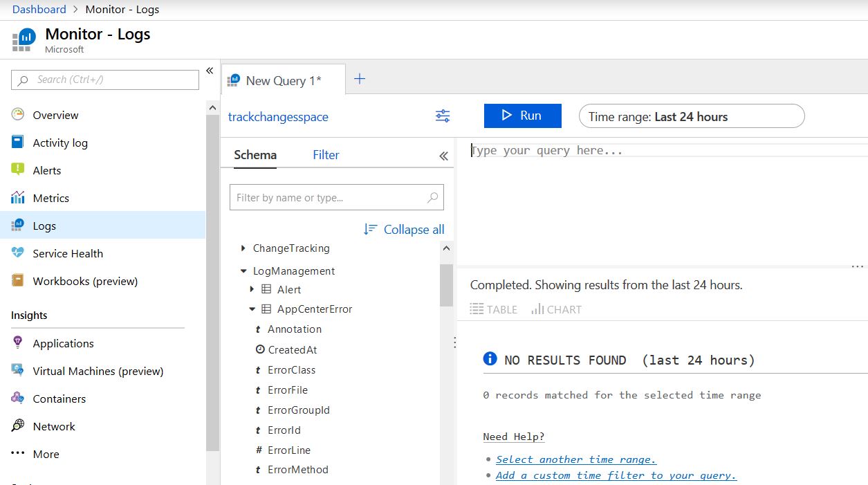
Task: Click 'Select another time range' link
Action: [x=575, y=459]
